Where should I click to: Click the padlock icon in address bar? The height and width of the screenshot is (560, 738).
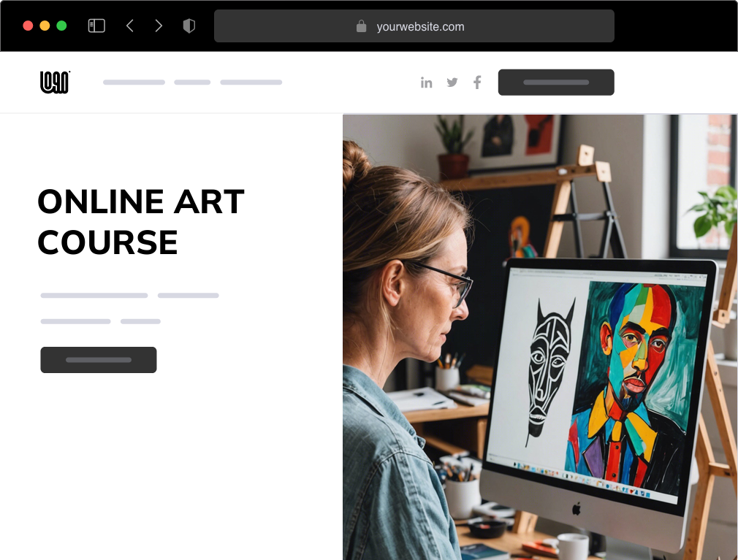tap(361, 26)
